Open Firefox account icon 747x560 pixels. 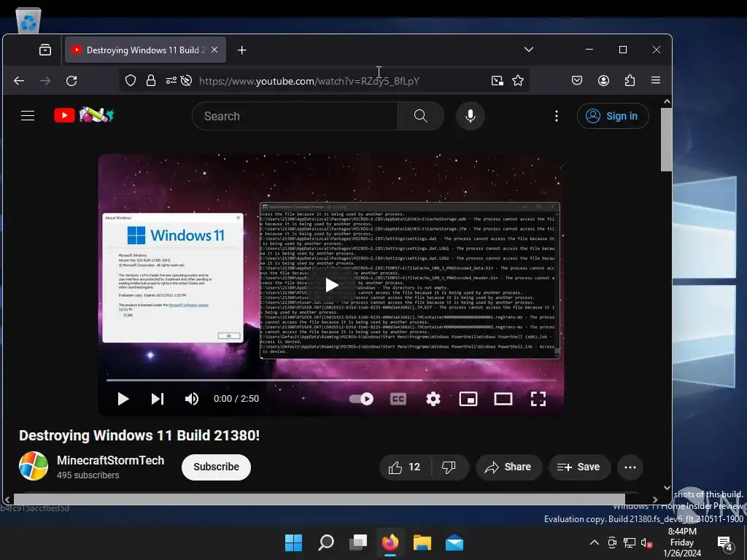[603, 80]
